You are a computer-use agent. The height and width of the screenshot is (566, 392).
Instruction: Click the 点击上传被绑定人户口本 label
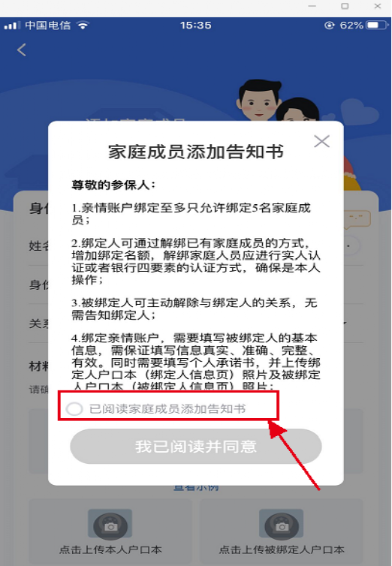(x=282, y=549)
